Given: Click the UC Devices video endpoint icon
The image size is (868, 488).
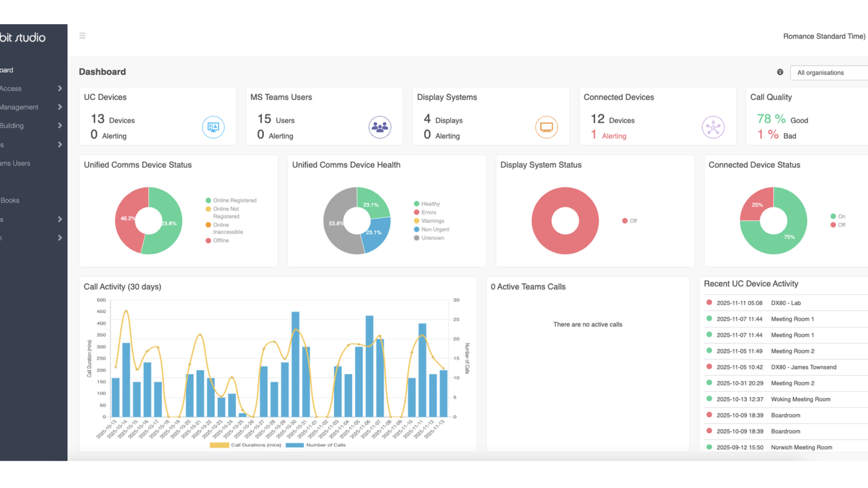Looking at the screenshot, I should point(213,127).
